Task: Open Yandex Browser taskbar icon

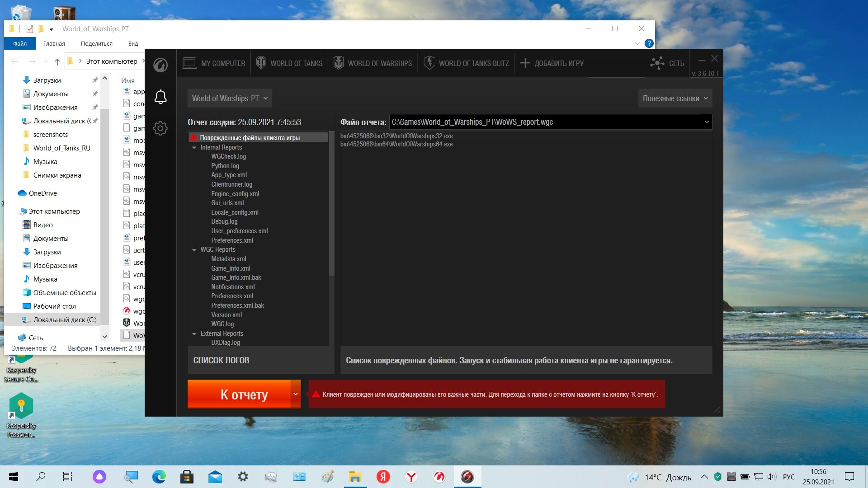Action: click(411, 477)
